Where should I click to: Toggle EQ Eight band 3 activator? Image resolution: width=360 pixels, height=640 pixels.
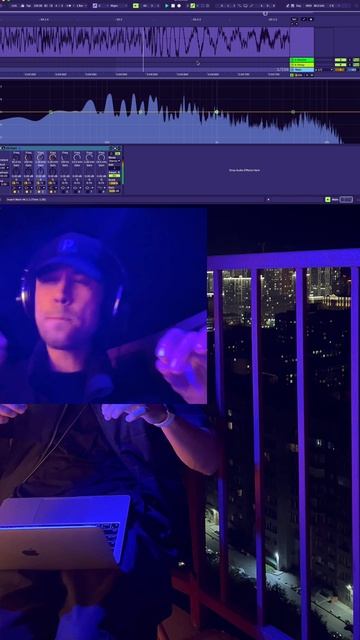(38, 192)
